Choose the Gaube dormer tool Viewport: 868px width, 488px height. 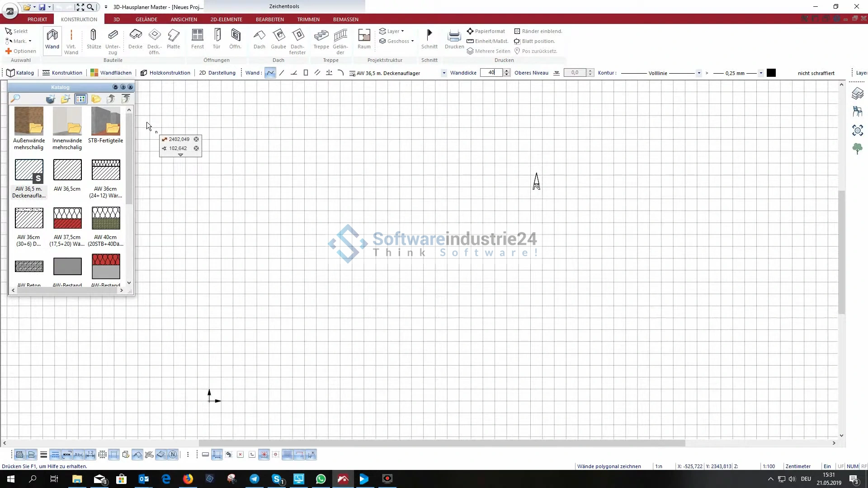(x=278, y=40)
